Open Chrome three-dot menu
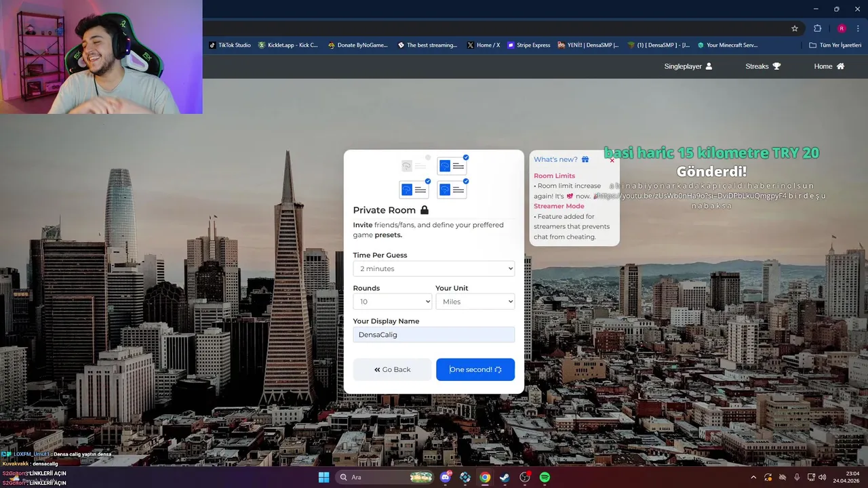Viewport: 868px width, 488px height. pos(858,28)
